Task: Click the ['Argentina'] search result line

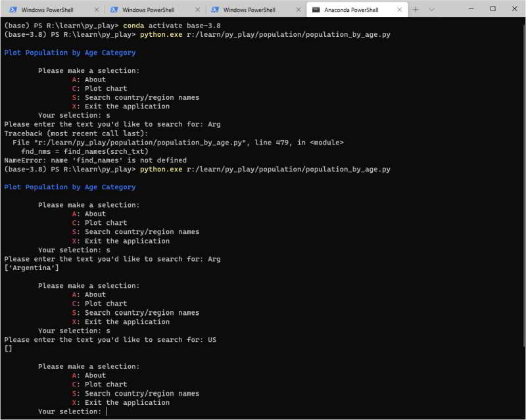Action: 31,268
